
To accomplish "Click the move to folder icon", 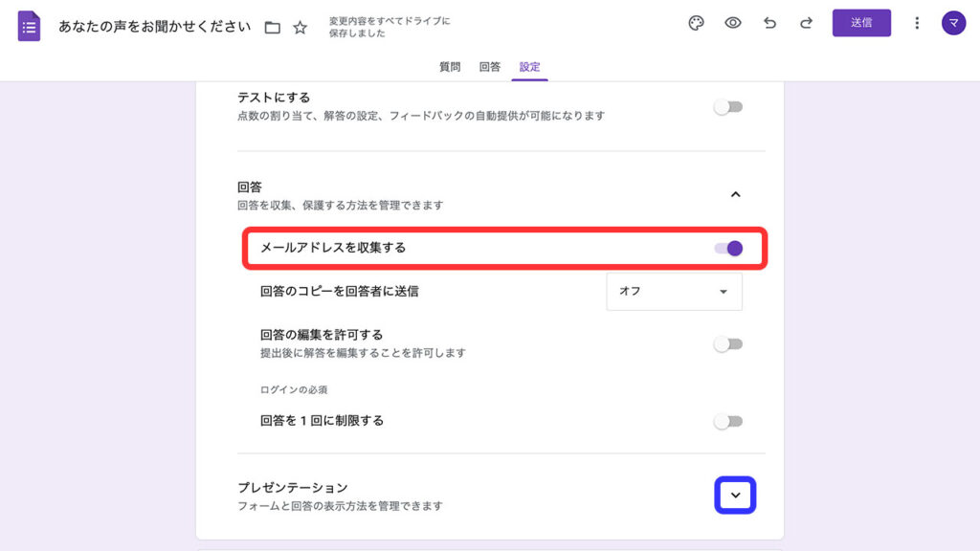I will click(273, 28).
